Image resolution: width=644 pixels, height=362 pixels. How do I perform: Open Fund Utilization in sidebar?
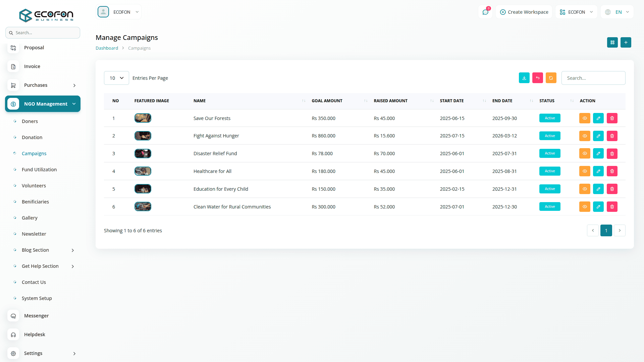[x=39, y=170]
